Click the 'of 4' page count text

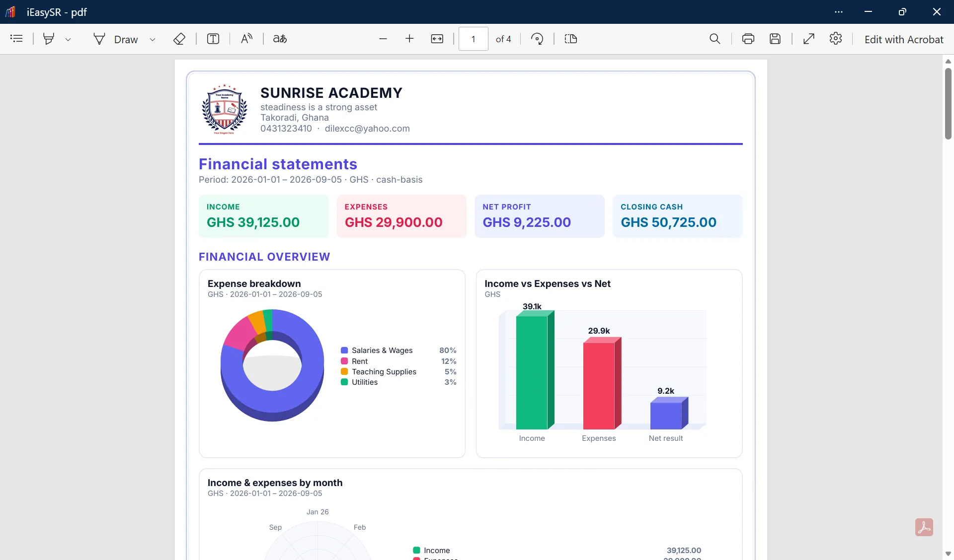click(503, 39)
